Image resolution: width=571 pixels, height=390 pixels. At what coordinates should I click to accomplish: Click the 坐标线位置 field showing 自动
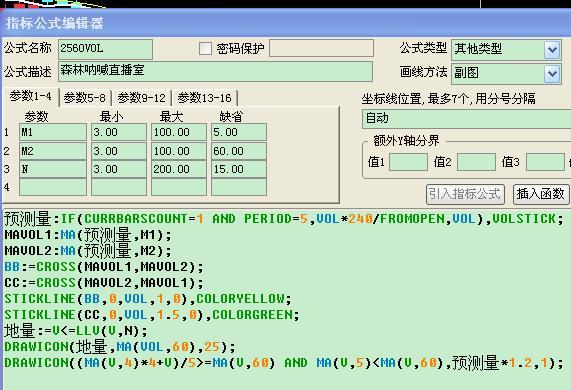coord(467,119)
